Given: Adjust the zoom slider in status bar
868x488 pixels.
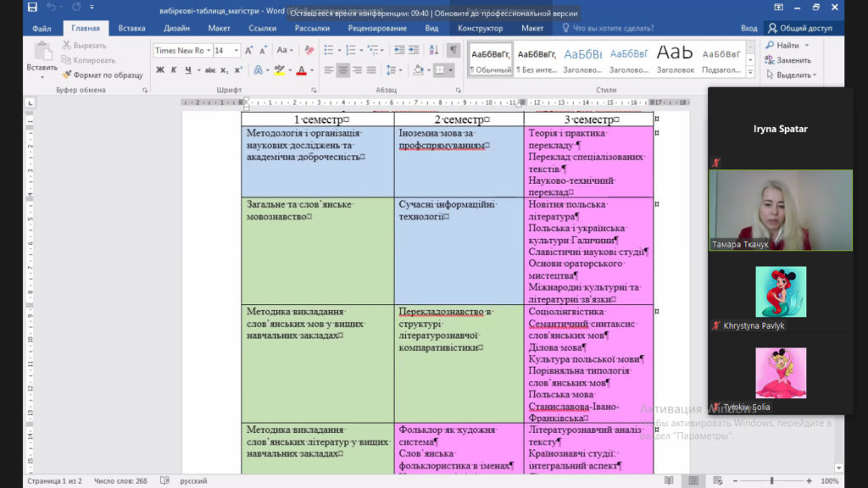Looking at the screenshot, I should 771,481.
